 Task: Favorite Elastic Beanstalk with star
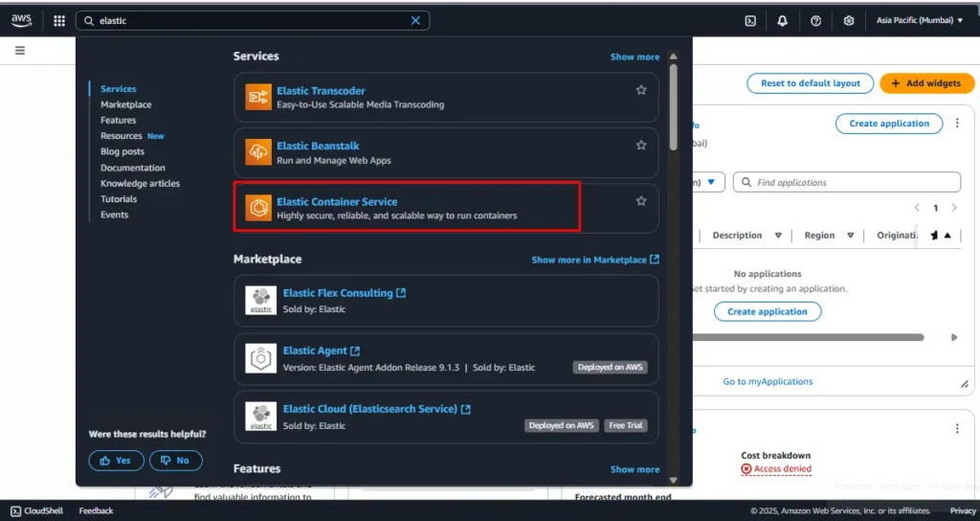pos(641,146)
